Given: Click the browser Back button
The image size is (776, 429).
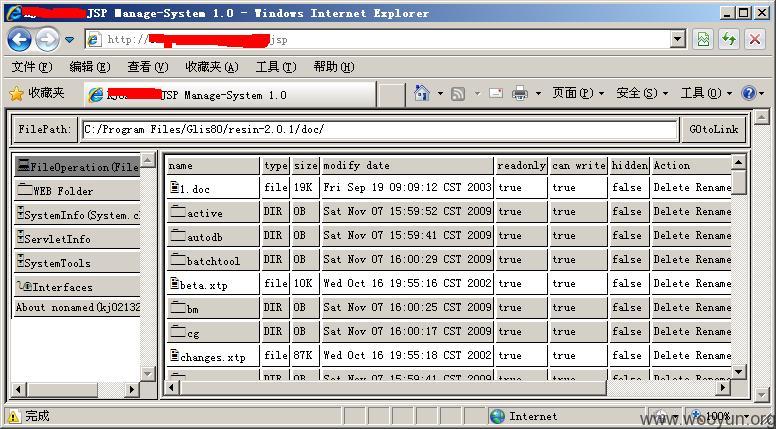Looking at the screenshot, I should click(19, 40).
